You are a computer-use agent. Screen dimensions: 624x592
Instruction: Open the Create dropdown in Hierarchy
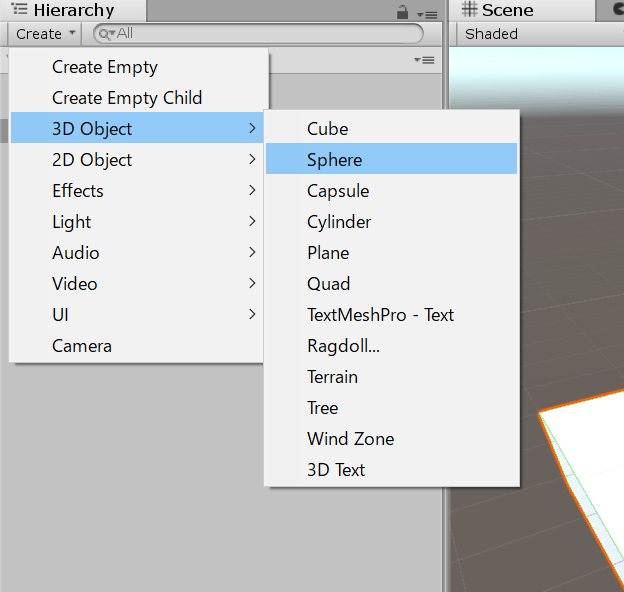pos(46,34)
